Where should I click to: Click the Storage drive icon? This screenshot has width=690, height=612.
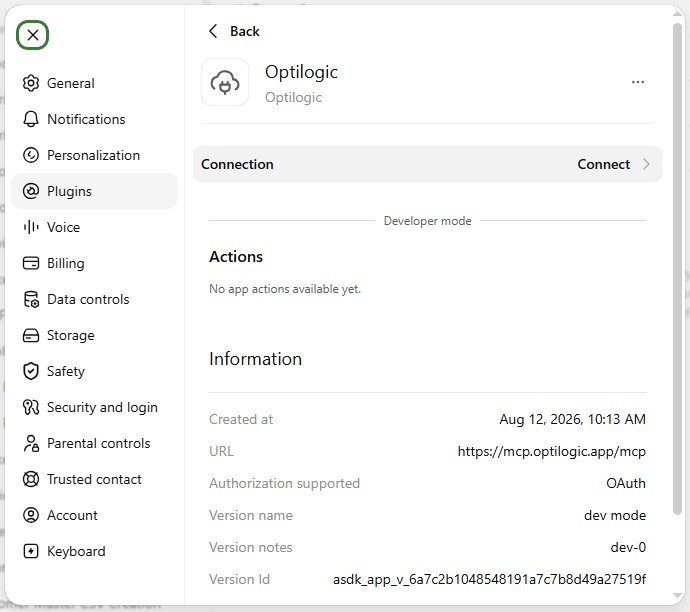[31, 335]
